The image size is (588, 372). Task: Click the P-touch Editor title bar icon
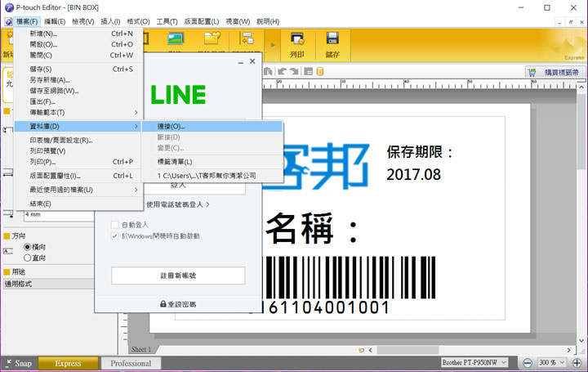click(x=9, y=7)
